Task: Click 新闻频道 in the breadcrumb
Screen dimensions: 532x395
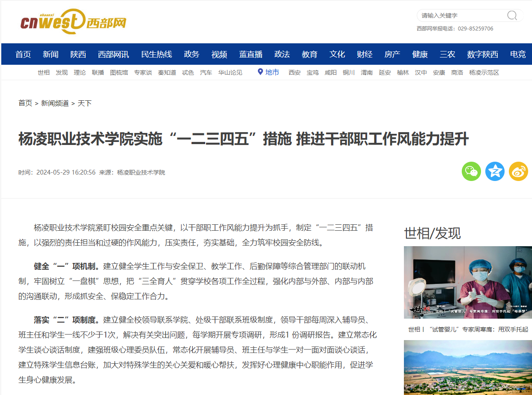Action: pyautogui.click(x=55, y=103)
